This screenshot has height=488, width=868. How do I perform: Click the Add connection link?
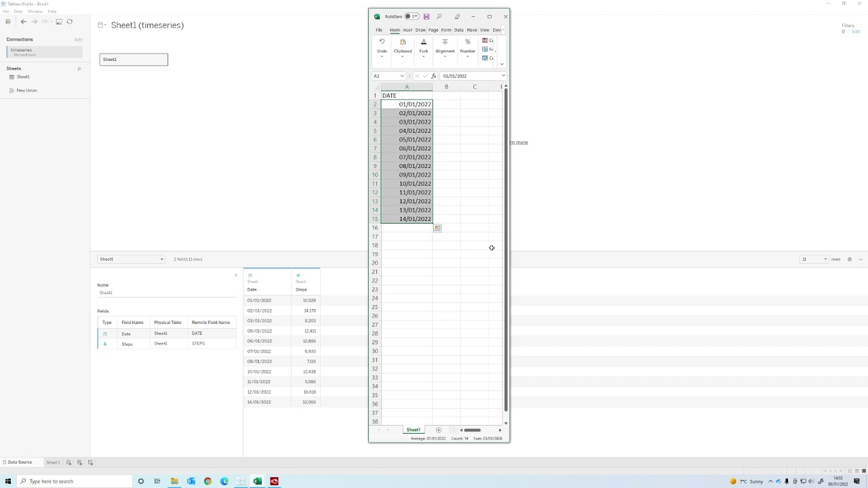pyautogui.click(x=78, y=40)
